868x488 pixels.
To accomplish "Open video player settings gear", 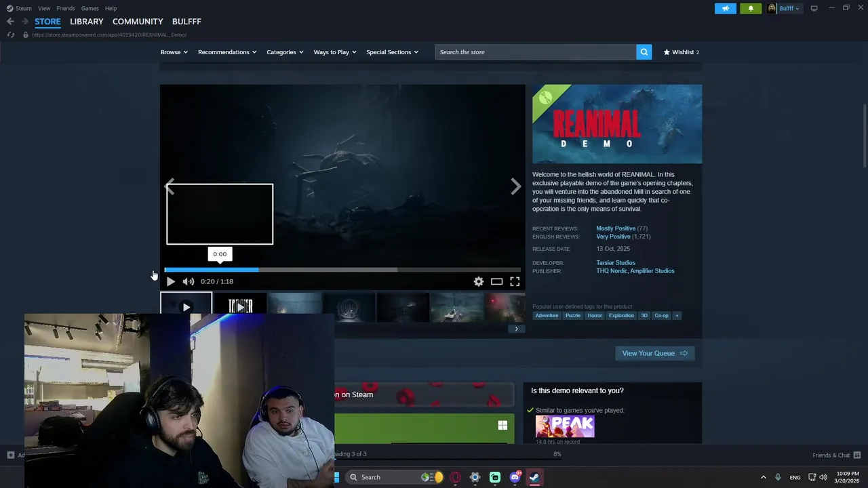I will click(479, 281).
